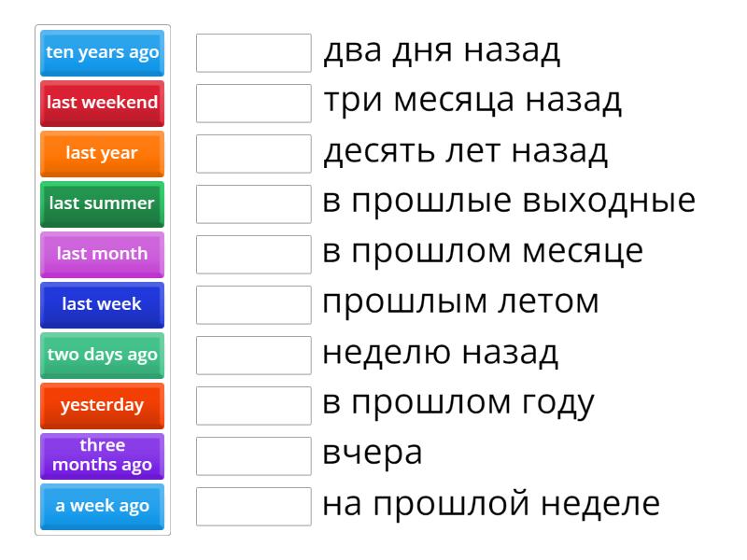747x560 pixels.
Task: Select the answer box beside 'прошлым летом'
Action: [x=254, y=304]
